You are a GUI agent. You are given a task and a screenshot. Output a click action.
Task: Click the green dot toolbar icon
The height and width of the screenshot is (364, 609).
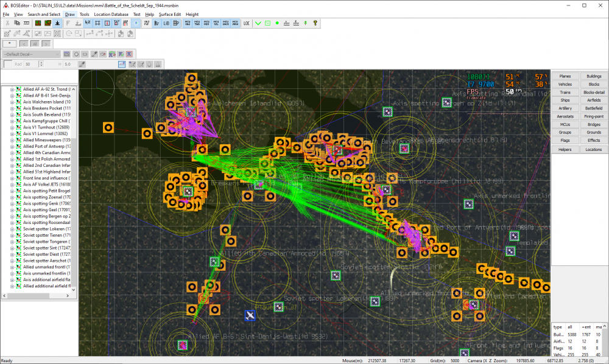pyautogui.click(x=277, y=23)
